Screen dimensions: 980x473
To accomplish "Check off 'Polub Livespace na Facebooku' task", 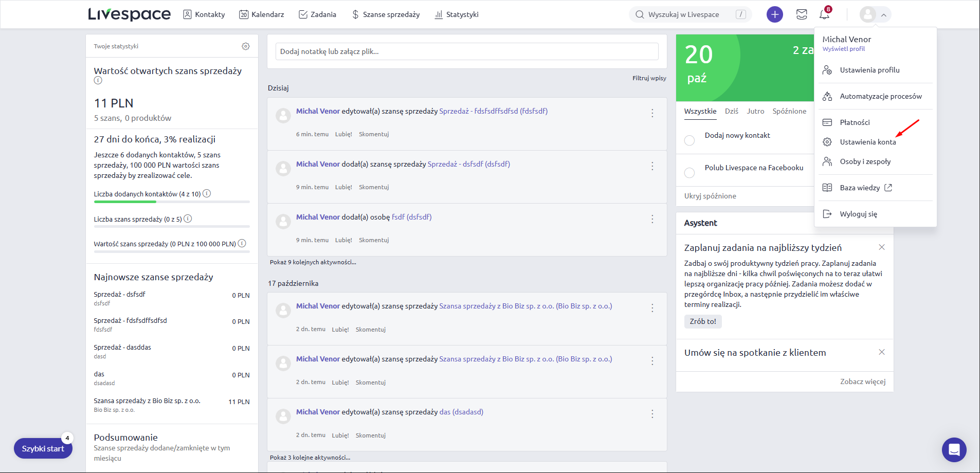I will (x=689, y=173).
